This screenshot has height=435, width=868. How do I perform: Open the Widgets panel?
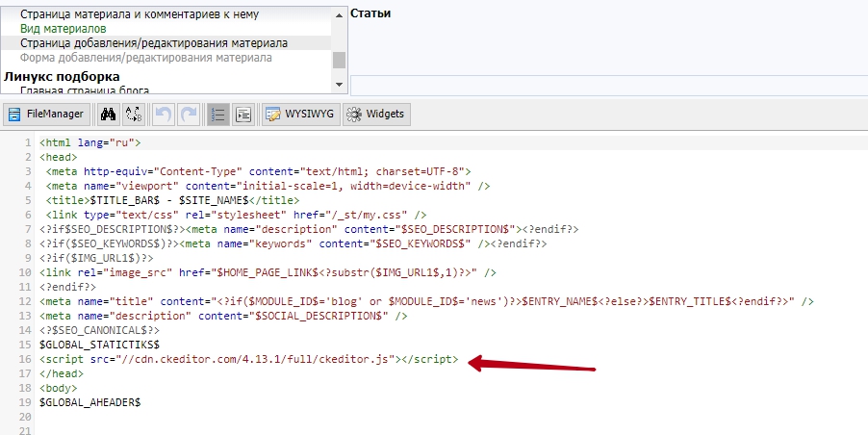pyautogui.click(x=375, y=115)
